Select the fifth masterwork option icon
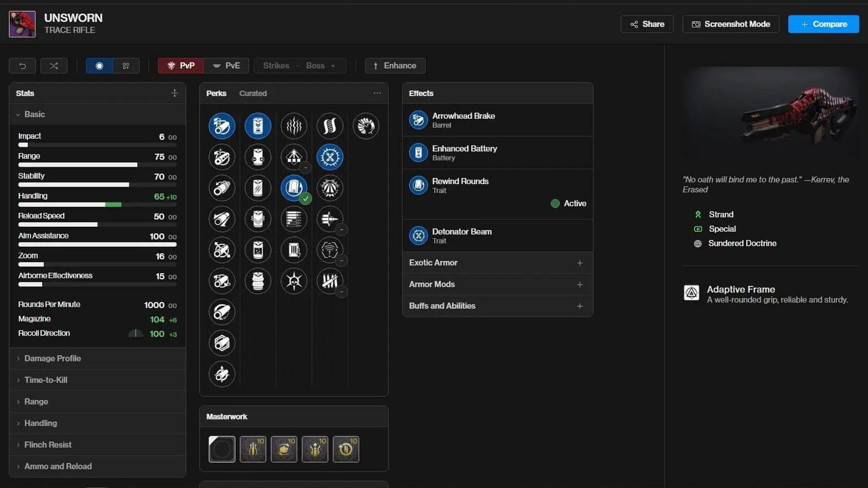868x488 pixels. (x=346, y=449)
